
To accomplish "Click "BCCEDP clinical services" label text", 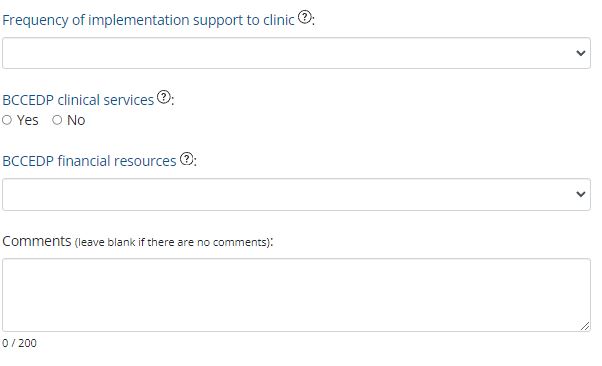I will [x=78, y=100].
